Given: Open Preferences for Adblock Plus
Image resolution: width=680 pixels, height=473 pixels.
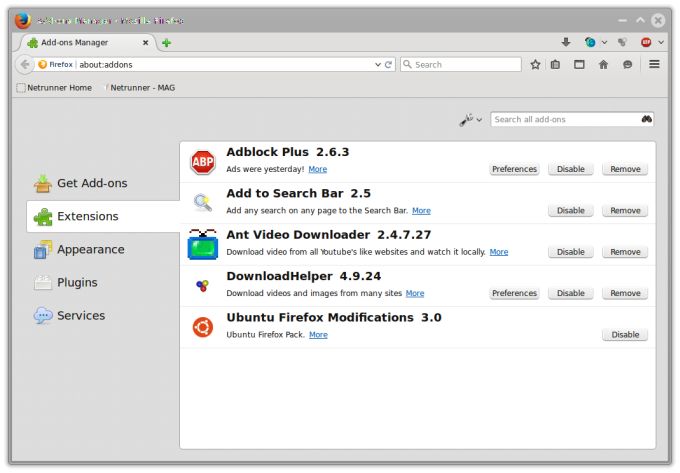Looking at the screenshot, I should [514, 169].
